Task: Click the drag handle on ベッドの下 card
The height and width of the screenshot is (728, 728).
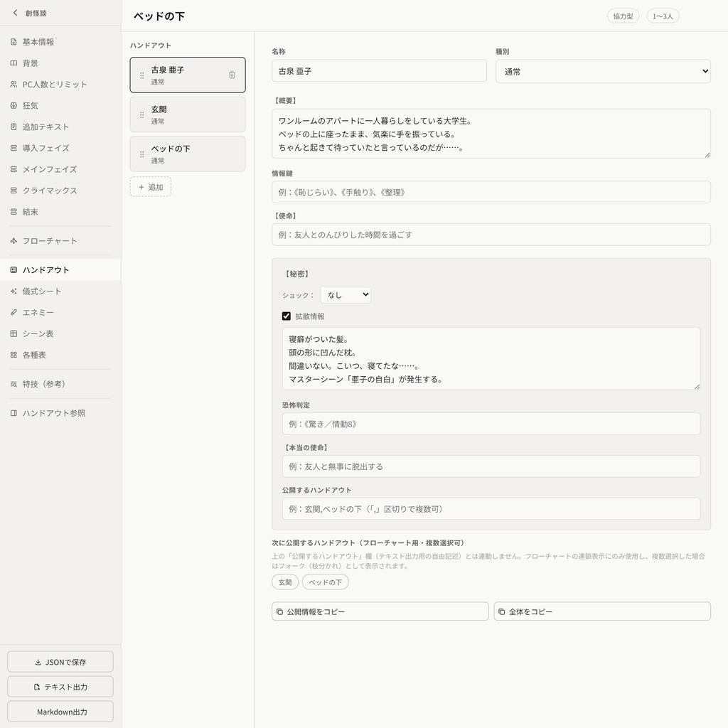Action: pyautogui.click(x=142, y=154)
